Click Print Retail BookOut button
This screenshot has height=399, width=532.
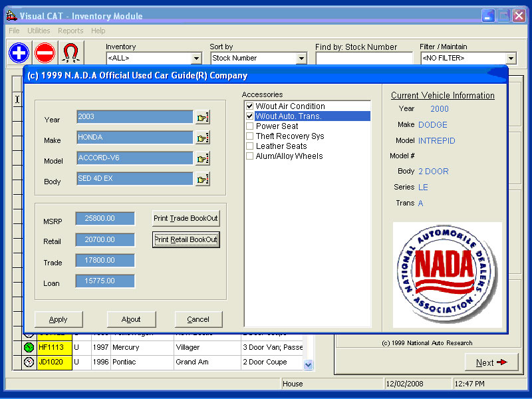(186, 239)
